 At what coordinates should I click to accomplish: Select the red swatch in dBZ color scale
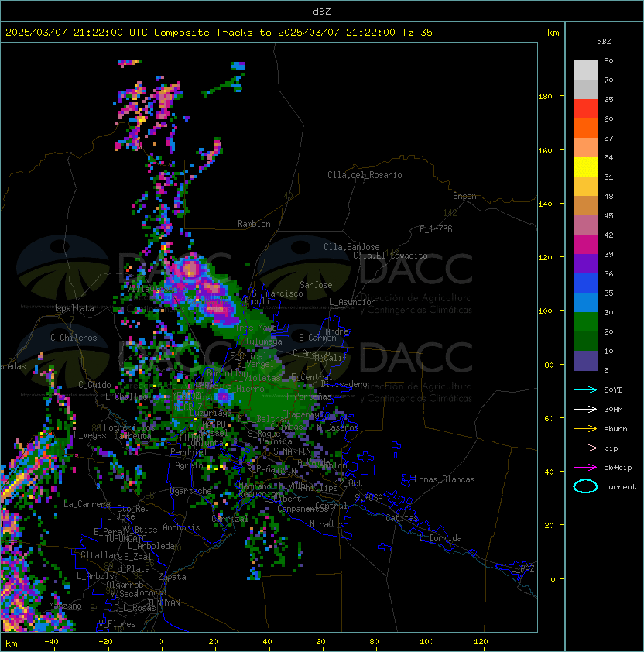585,108
